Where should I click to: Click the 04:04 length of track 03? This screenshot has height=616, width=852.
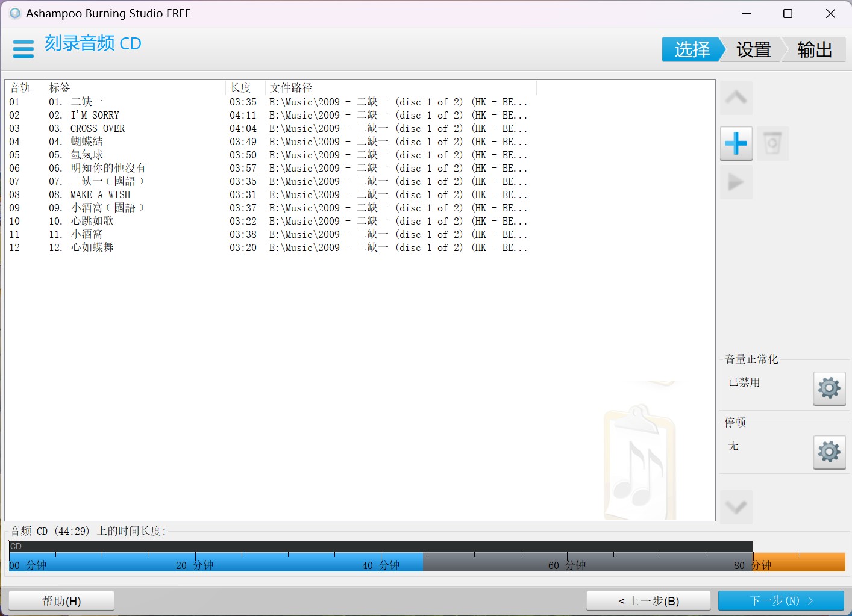243,129
